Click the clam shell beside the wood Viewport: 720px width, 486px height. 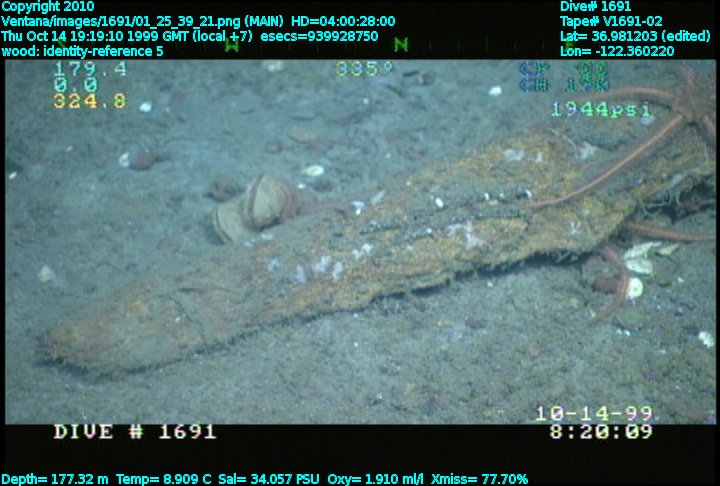pos(253,208)
